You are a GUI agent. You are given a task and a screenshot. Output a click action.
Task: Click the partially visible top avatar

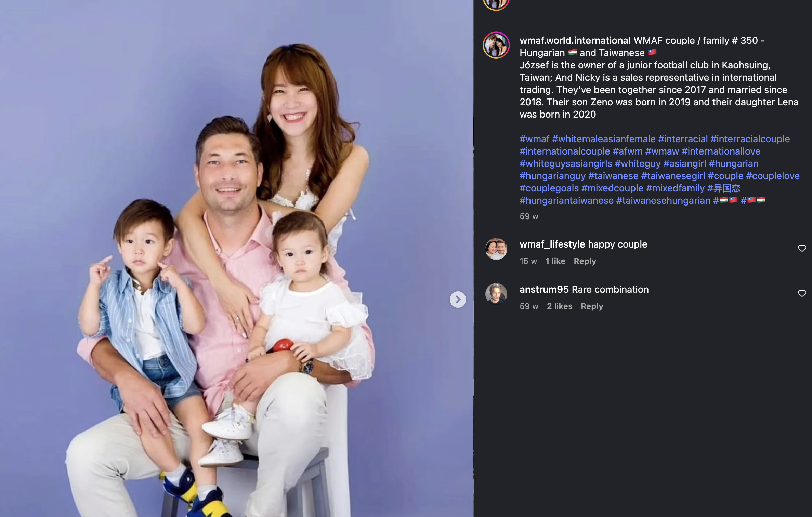tap(496, 4)
